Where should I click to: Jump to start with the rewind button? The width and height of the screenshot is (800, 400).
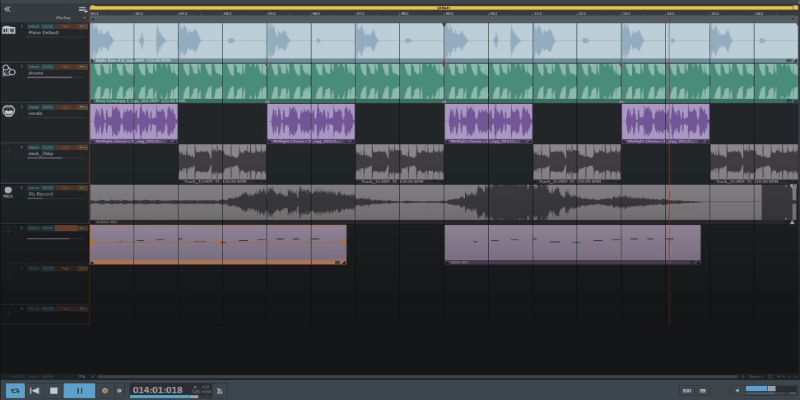pyautogui.click(x=35, y=390)
